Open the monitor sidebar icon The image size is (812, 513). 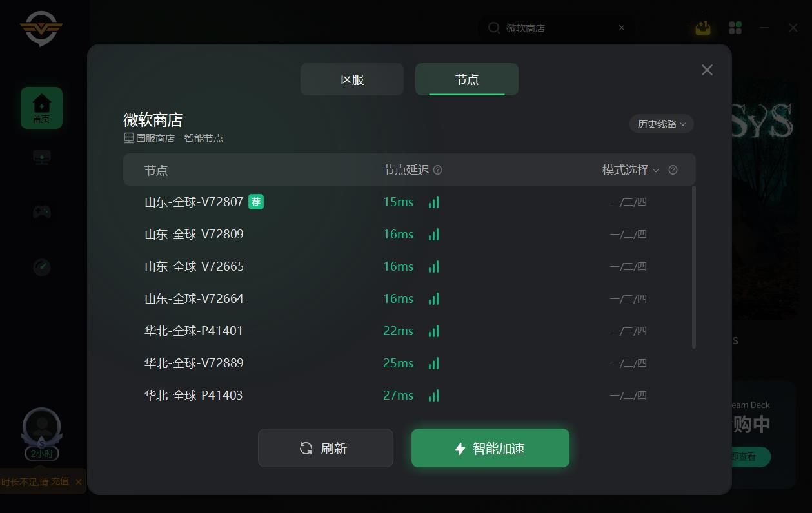42,157
